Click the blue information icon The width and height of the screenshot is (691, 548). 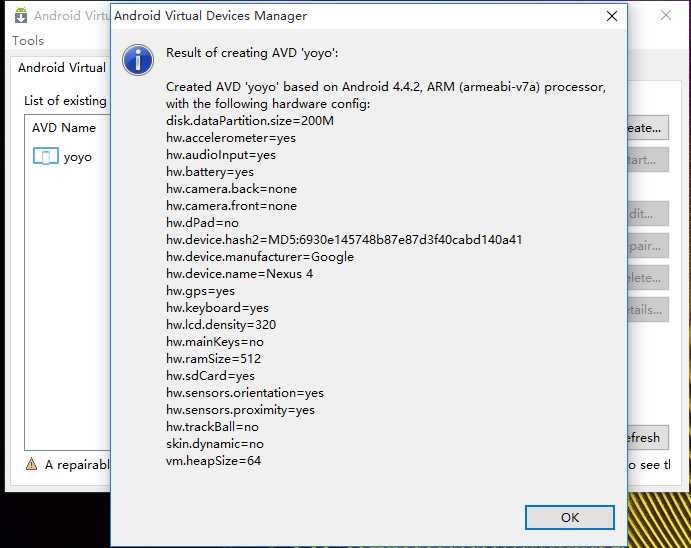[x=137, y=59]
